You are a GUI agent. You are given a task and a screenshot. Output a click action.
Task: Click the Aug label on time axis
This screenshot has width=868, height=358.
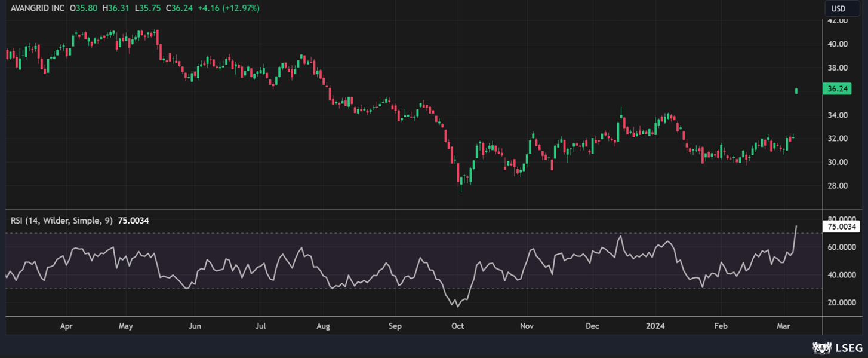tap(323, 326)
